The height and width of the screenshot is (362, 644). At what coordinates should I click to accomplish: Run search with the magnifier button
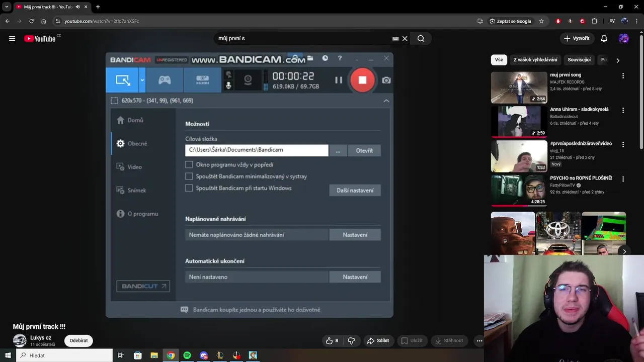421,39
